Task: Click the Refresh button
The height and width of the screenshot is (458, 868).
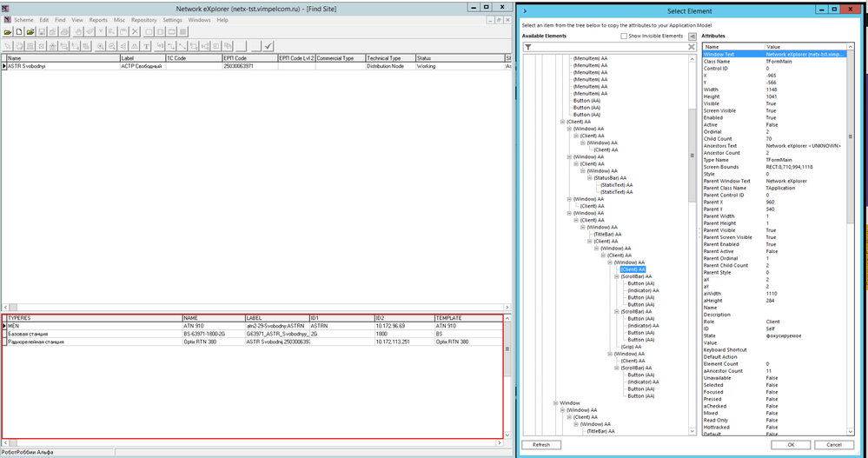Action: 540,444
